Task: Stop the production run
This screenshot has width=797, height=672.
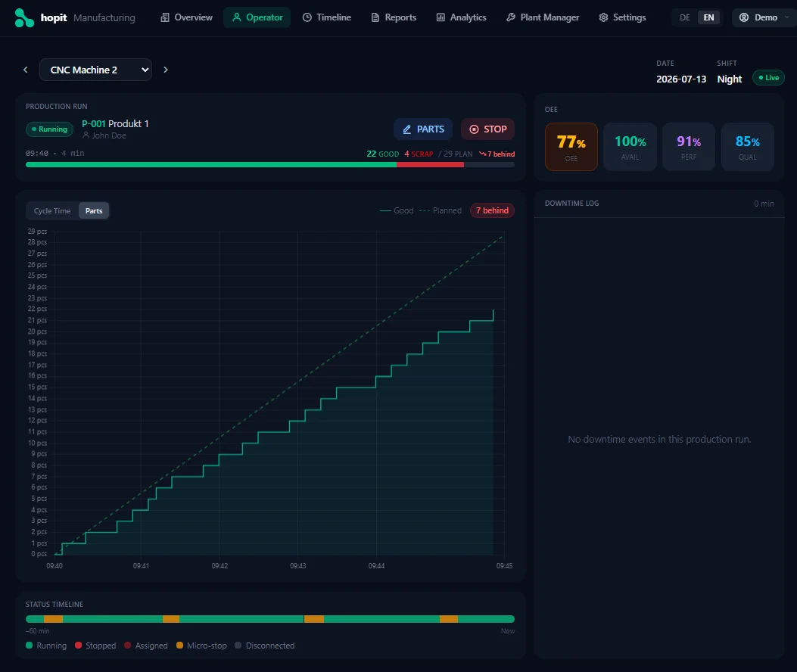Action: [x=487, y=129]
